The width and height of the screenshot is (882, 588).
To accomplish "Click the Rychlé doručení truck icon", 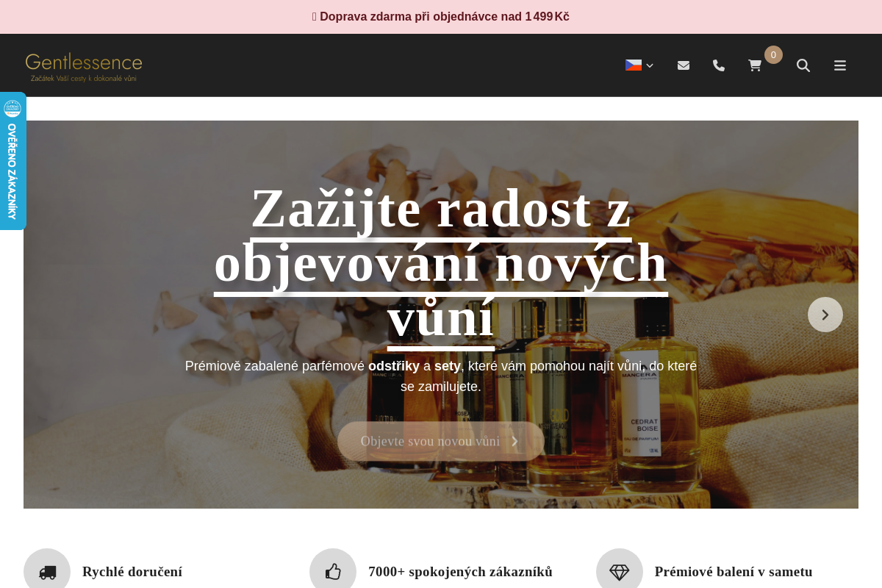I will [x=47, y=571].
